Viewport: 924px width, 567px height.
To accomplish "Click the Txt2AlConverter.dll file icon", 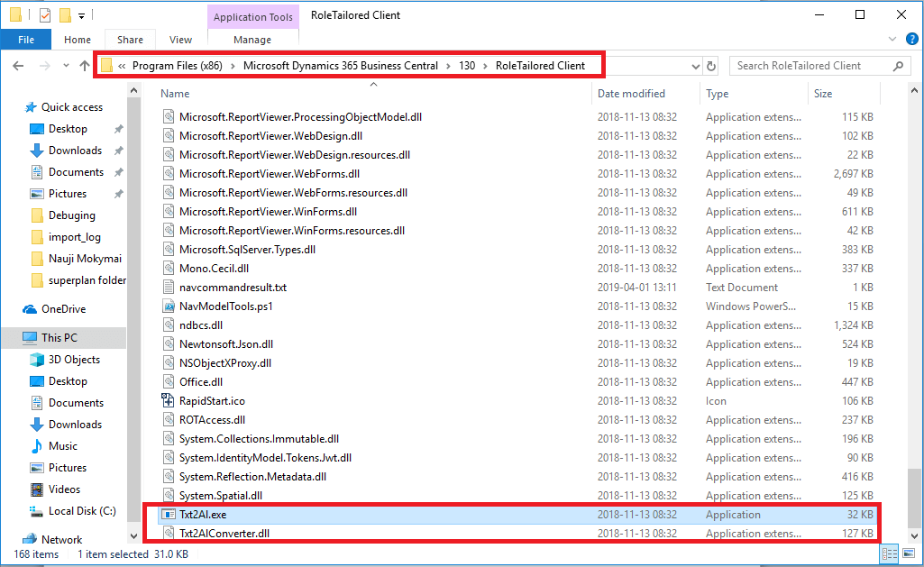I will [x=169, y=534].
